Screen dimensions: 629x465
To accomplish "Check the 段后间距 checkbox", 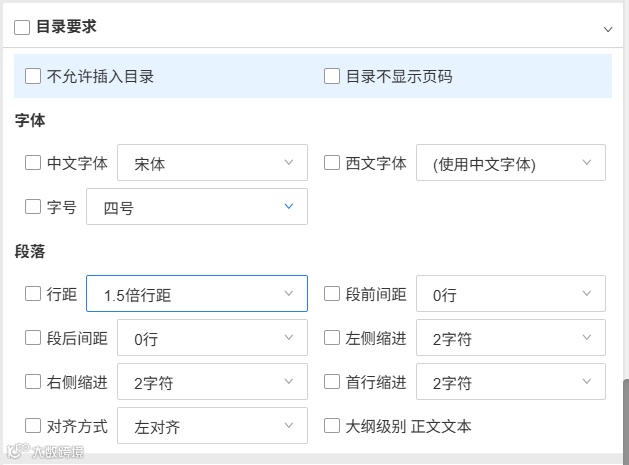I will click(x=33, y=338).
